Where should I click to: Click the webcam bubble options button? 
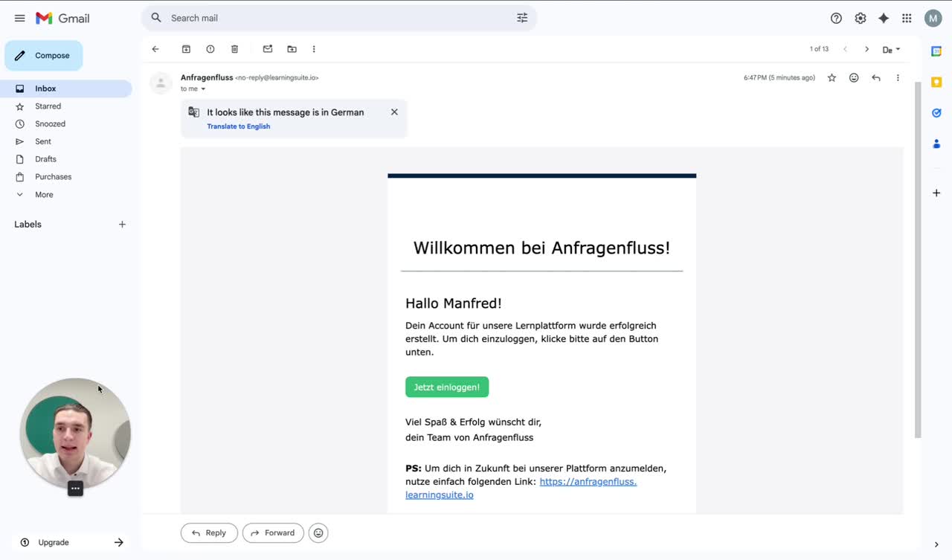click(x=75, y=488)
